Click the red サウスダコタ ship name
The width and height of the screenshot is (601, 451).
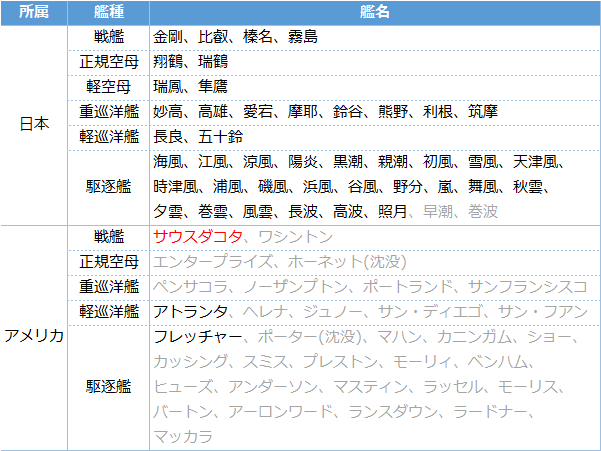197,236
